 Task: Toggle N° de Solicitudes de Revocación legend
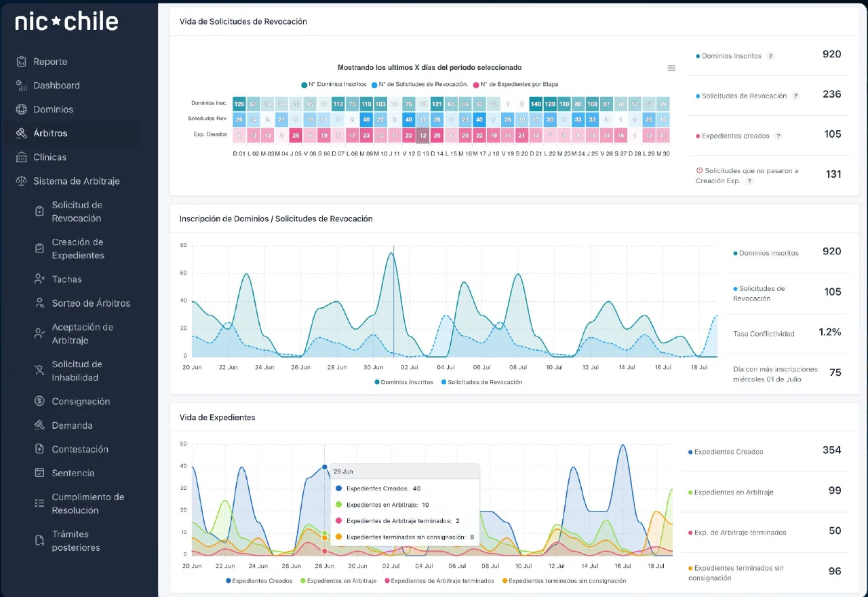419,85
